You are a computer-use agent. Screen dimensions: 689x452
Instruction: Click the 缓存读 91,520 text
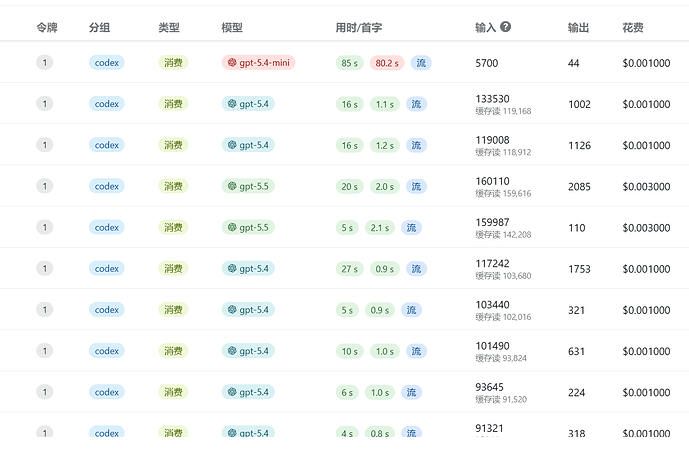click(x=501, y=400)
